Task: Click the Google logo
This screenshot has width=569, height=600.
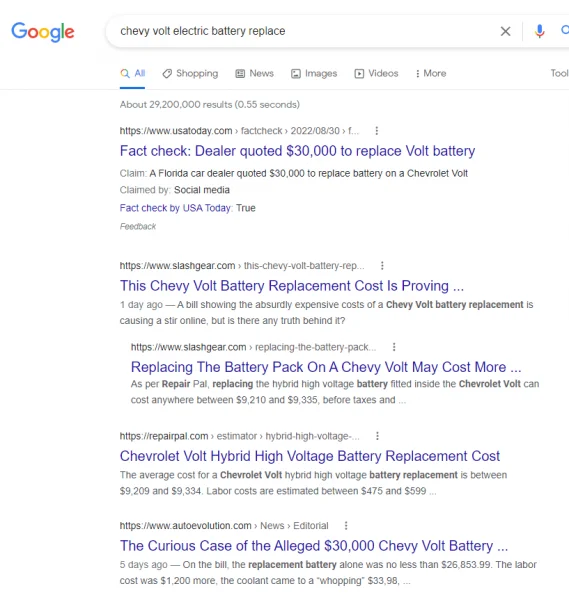Action: click(x=42, y=32)
